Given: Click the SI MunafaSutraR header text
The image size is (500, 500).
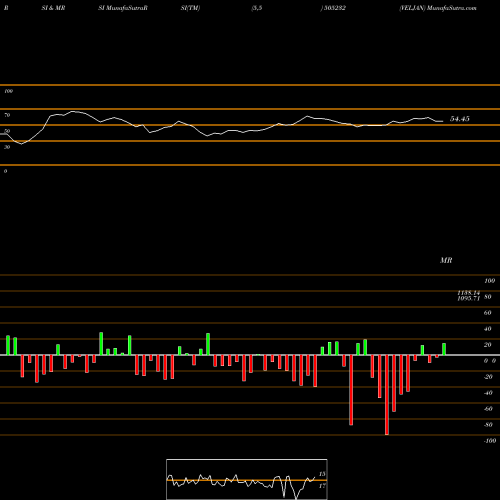Looking at the screenshot, I should tap(123, 8).
